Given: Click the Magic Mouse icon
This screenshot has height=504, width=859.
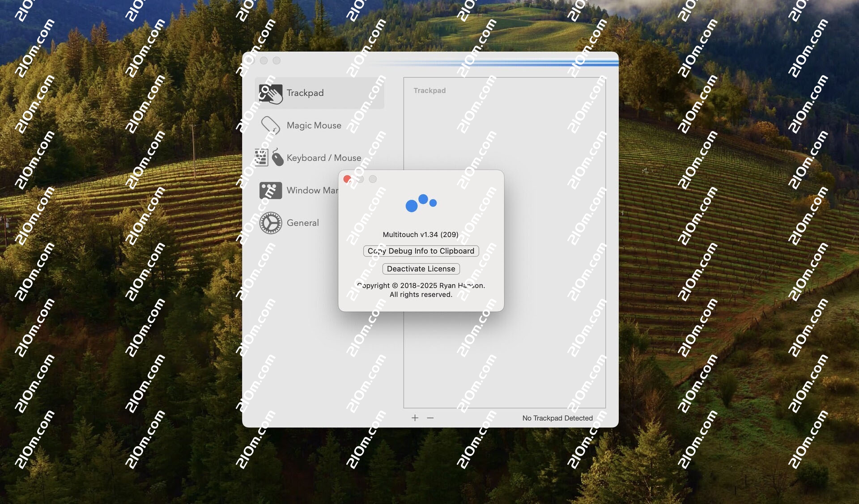Looking at the screenshot, I should [271, 126].
